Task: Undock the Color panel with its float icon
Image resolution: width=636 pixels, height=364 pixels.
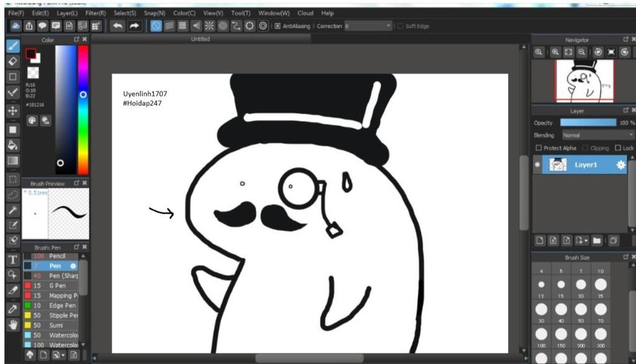Action: pos(76,39)
